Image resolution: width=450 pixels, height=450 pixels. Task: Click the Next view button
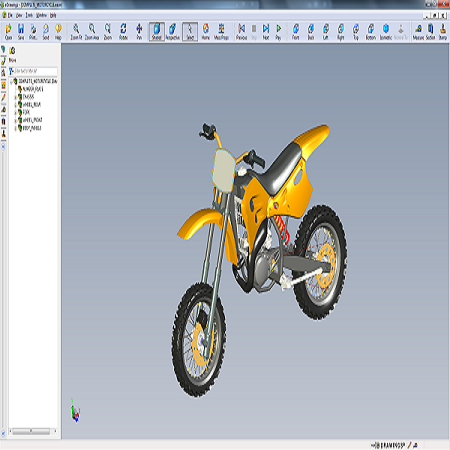click(266, 32)
